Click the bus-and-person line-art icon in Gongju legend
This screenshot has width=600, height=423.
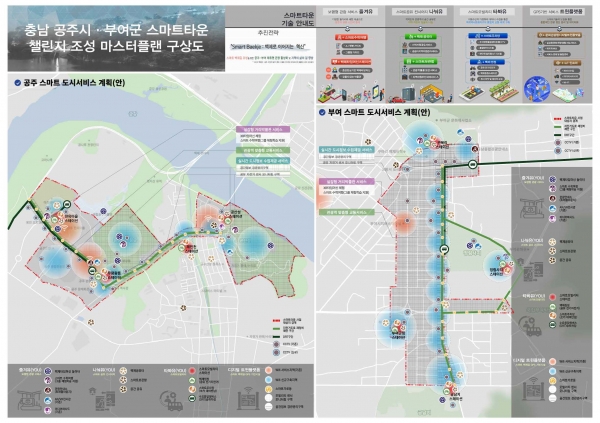(x=171, y=400)
